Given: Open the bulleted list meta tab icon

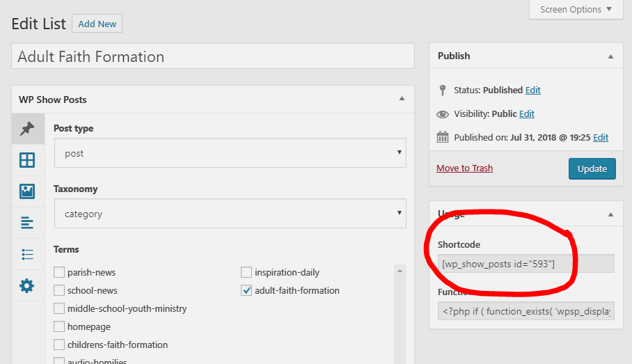Looking at the screenshot, I should click(27, 254).
